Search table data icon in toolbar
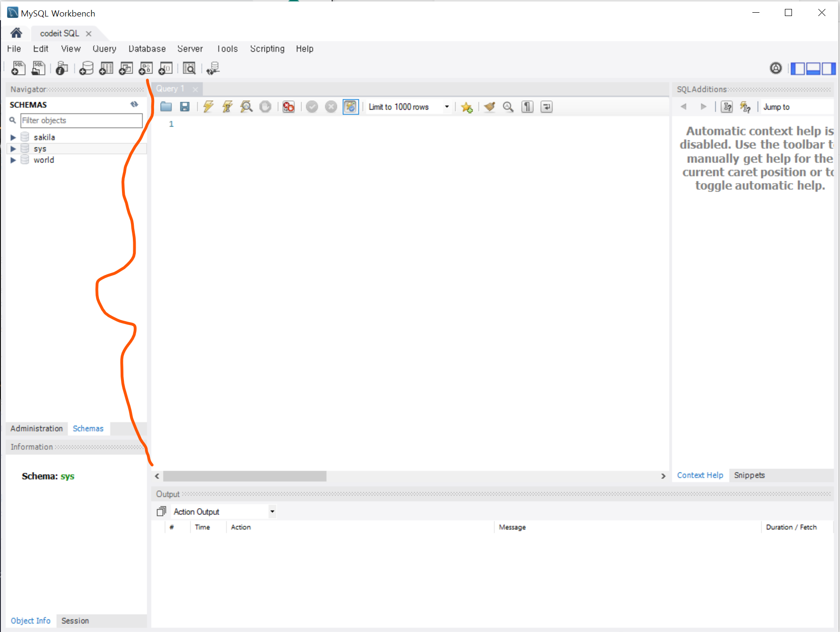 (189, 68)
